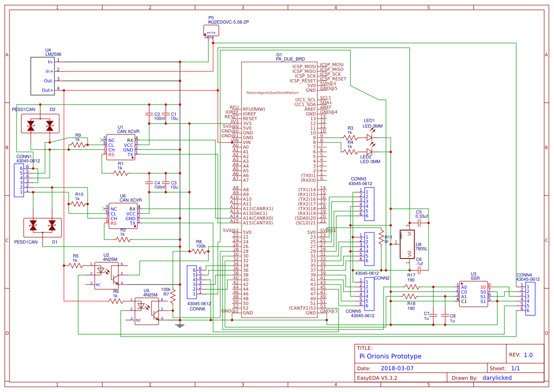Click the LED1 LED-3MM symbol
The width and height of the screenshot is (554, 392).
[x=369, y=136]
